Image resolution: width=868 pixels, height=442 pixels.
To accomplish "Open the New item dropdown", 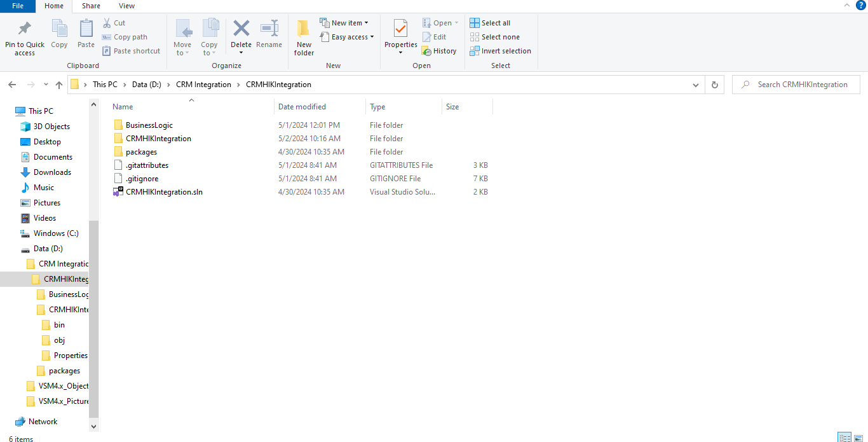I will [344, 23].
